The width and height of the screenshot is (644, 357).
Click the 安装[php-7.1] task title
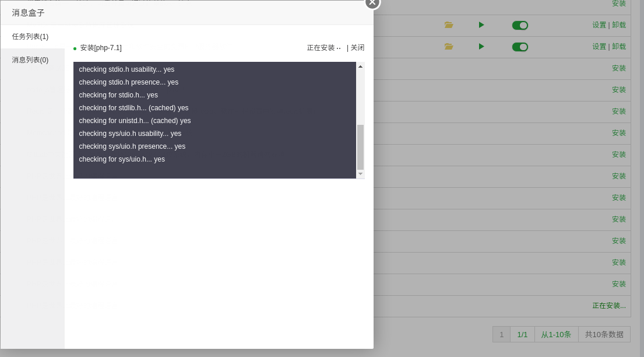click(x=101, y=48)
